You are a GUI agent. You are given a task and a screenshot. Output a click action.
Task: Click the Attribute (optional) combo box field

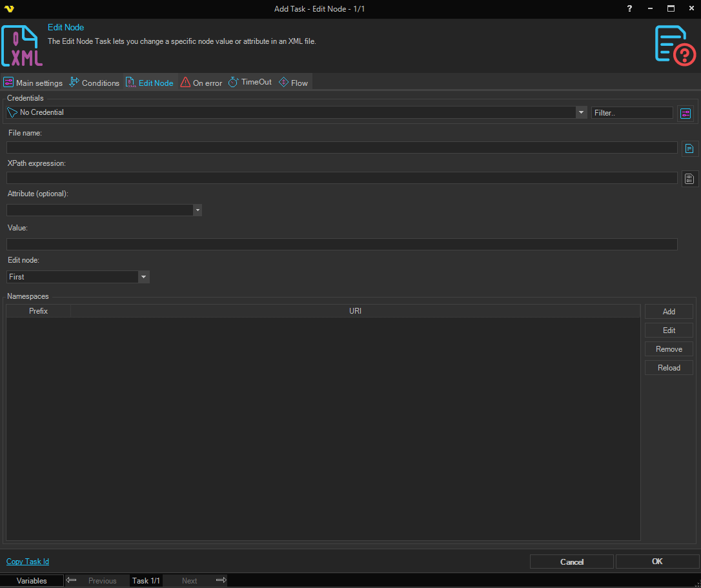click(104, 210)
